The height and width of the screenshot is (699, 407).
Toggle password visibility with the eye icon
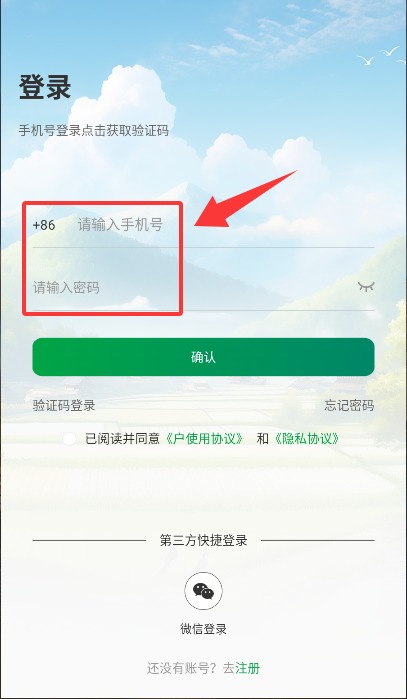pyautogui.click(x=366, y=286)
